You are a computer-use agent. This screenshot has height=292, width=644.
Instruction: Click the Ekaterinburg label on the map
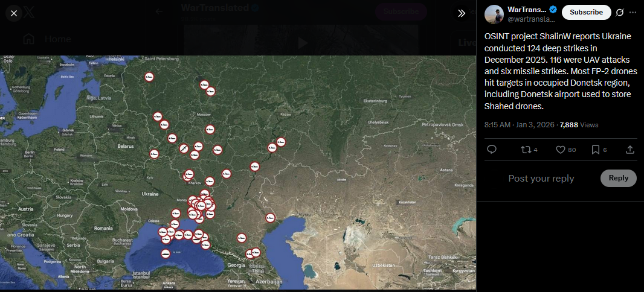click(x=375, y=101)
